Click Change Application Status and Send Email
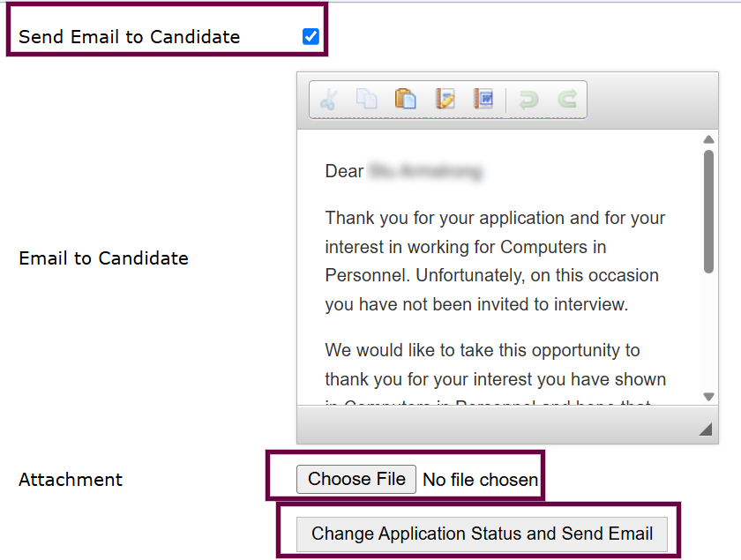Viewport: 741px width, 560px height. pos(482,534)
